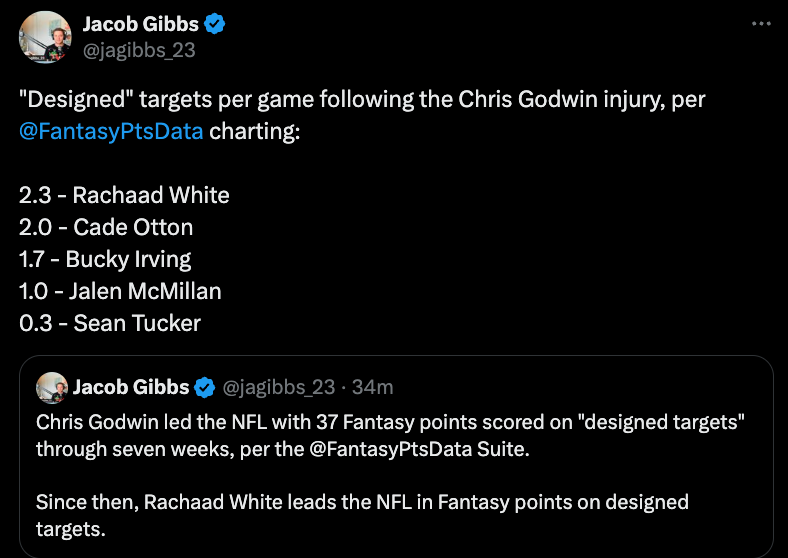The width and height of the screenshot is (788, 558).
Task: Click the "2.0 - Cade Otton" line
Action: (x=106, y=227)
